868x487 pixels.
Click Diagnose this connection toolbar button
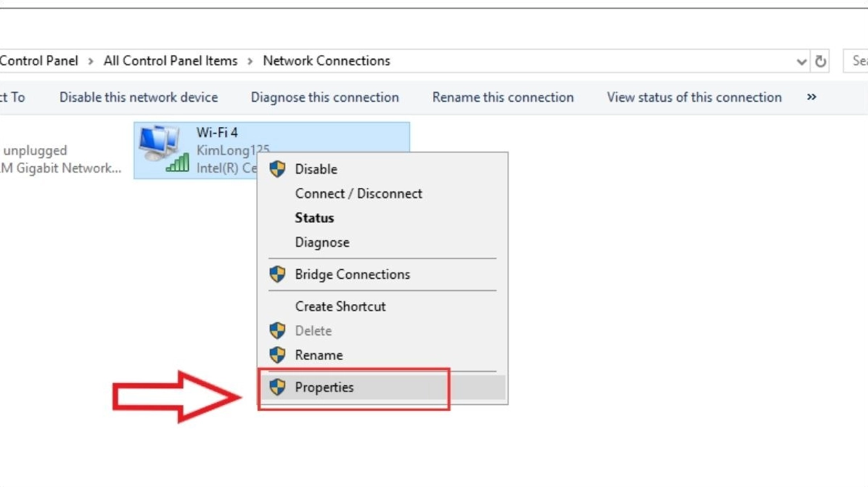click(324, 97)
